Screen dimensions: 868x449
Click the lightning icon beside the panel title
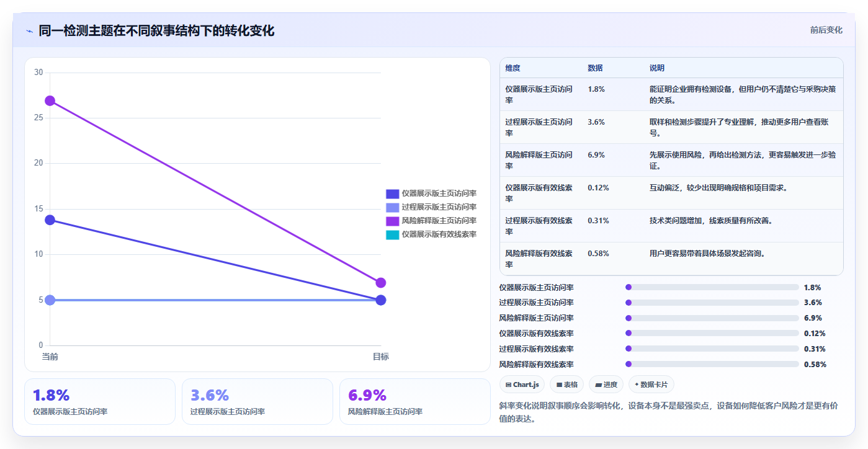[x=29, y=31]
